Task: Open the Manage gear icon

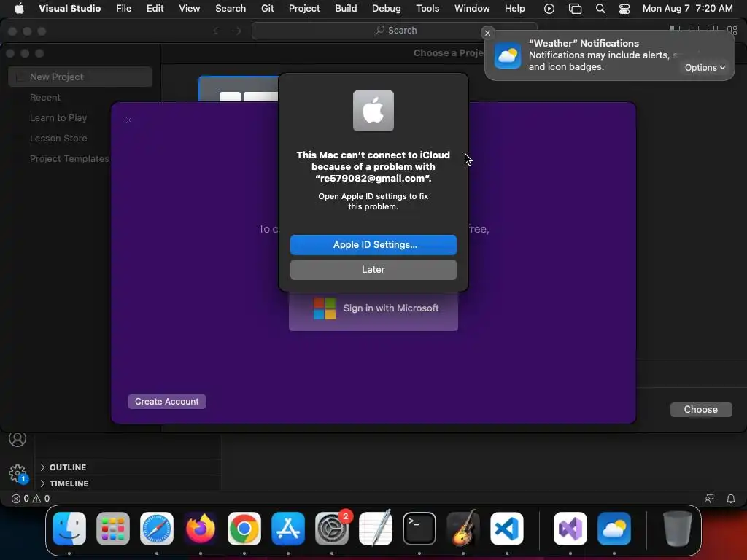Action: pyautogui.click(x=18, y=473)
